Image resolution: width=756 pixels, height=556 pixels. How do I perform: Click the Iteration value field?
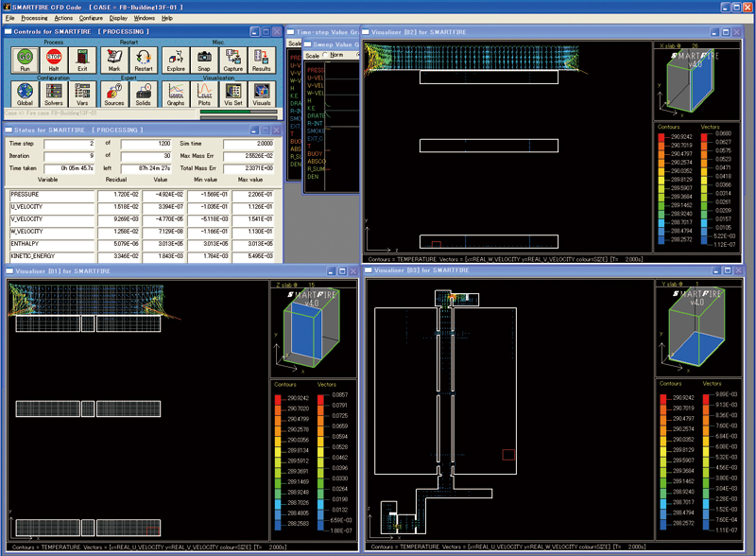coord(69,156)
